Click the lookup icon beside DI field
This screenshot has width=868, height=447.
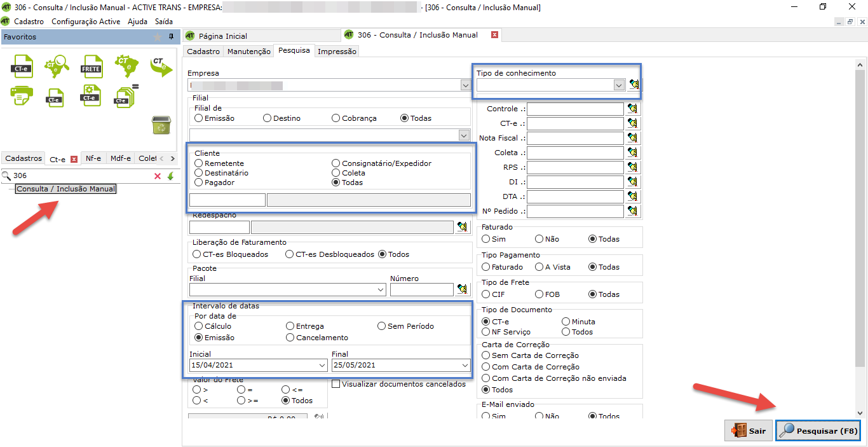click(632, 182)
